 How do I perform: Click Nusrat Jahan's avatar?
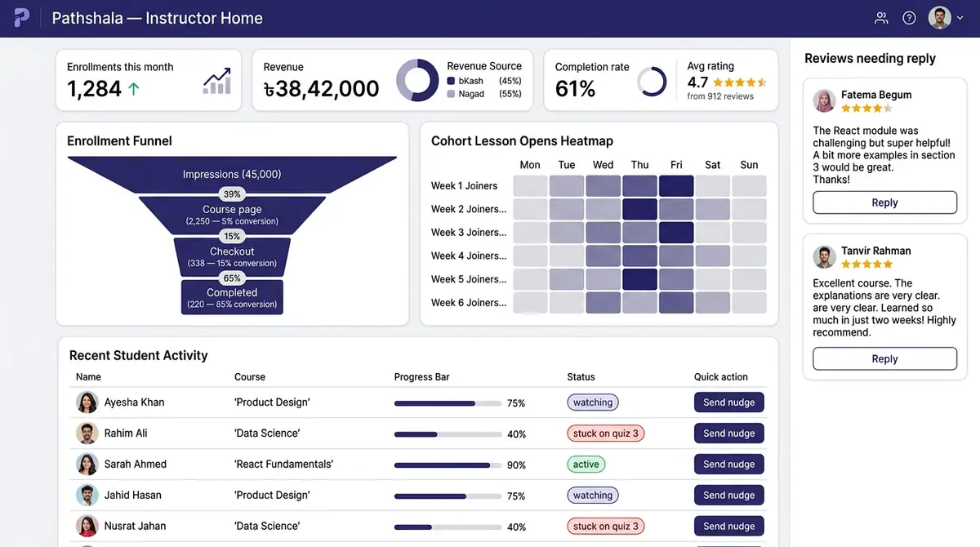pos(87,527)
